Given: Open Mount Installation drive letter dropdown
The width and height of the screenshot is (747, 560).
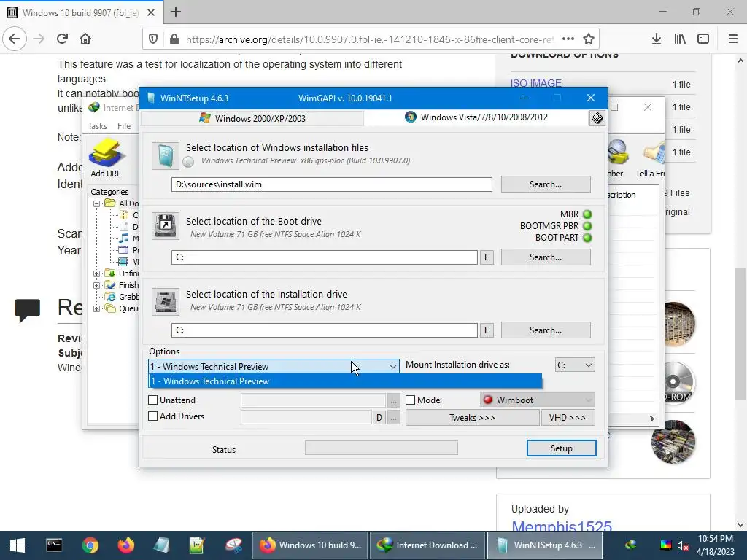Looking at the screenshot, I should coord(575,365).
